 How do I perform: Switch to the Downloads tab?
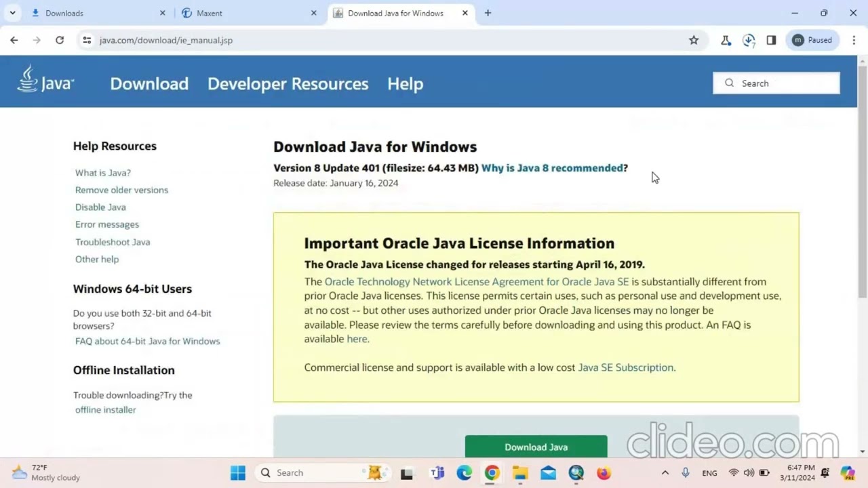coord(97,13)
